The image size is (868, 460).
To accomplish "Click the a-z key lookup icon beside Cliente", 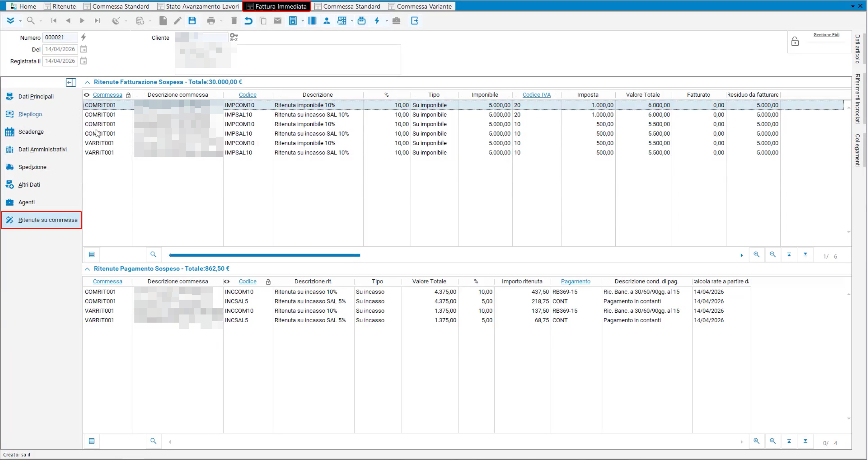I will pos(233,37).
